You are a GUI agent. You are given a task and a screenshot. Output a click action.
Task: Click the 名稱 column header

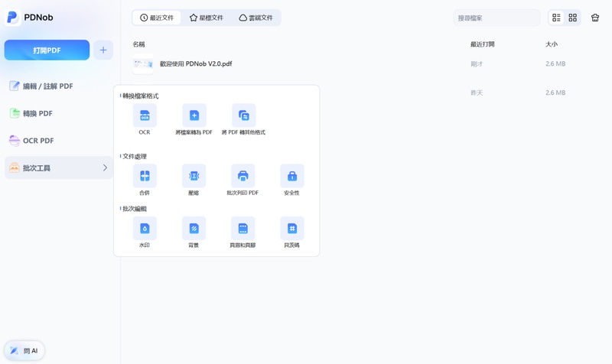pos(138,44)
